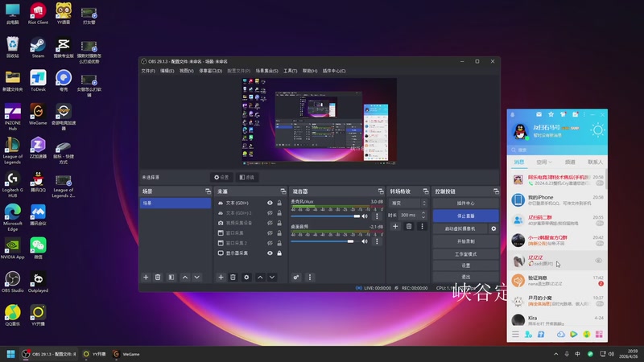This screenshot has width=644, height=362.
Task: Remove selected source with trash icon
Action: coord(233,278)
